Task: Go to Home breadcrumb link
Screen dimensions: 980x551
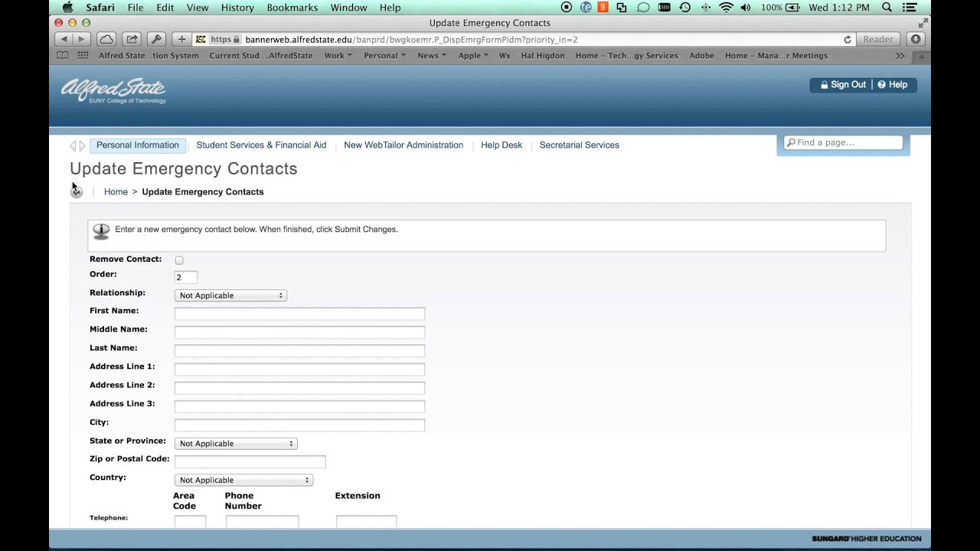Action: (116, 192)
